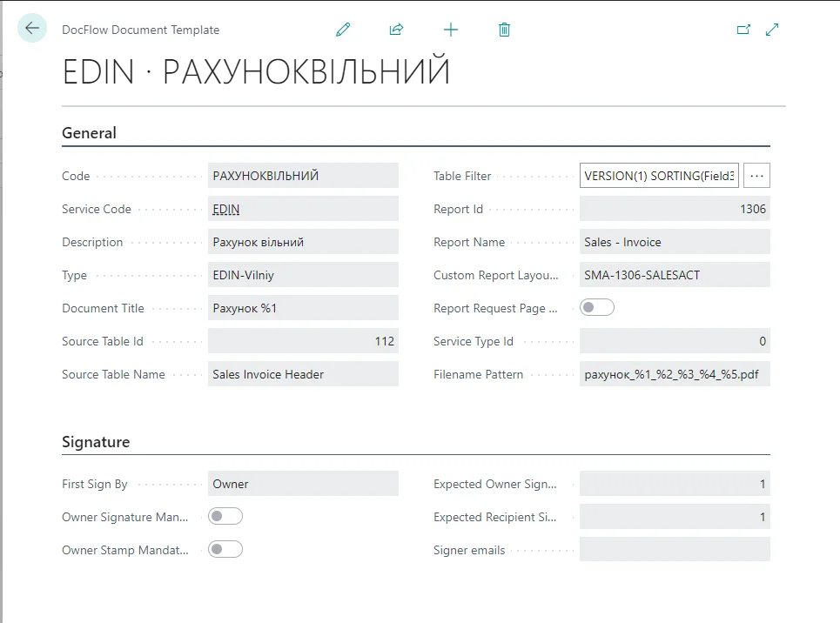The height and width of the screenshot is (623, 840).
Task: Open page in new window icon
Action: 743,30
